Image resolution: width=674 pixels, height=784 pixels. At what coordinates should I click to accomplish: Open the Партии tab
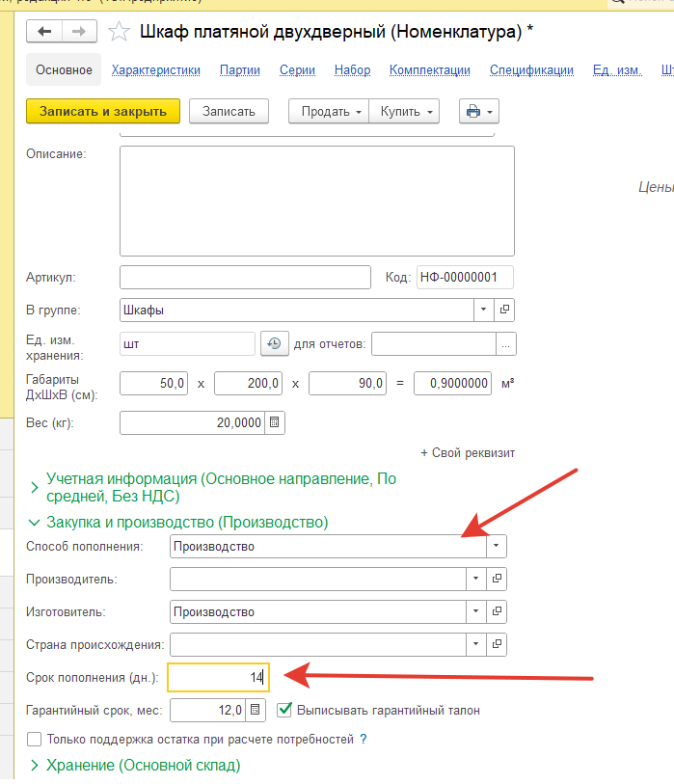pyautogui.click(x=240, y=70)
